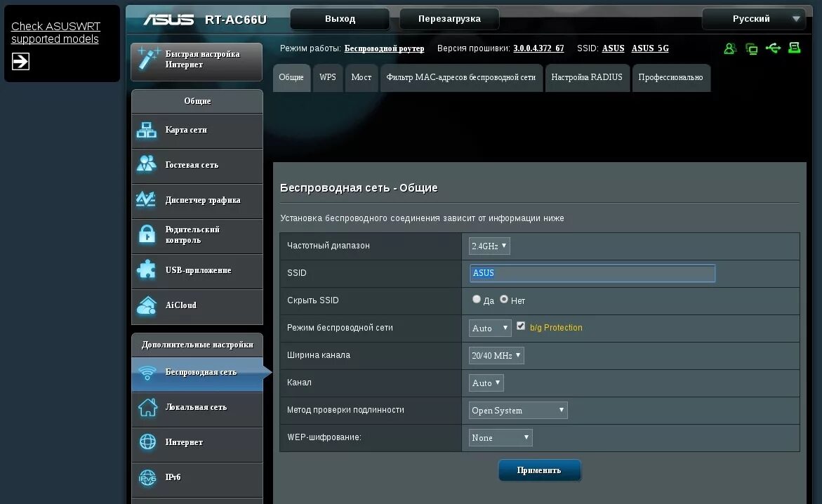
Task: Open the channel width 20/40 MHz dropdown
Action: tap(496, 355)
